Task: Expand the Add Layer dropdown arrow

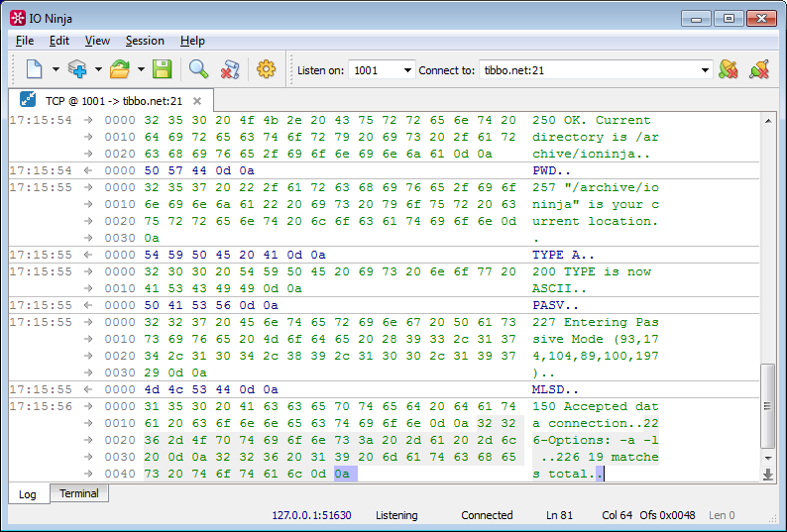Action: [98, 69]
